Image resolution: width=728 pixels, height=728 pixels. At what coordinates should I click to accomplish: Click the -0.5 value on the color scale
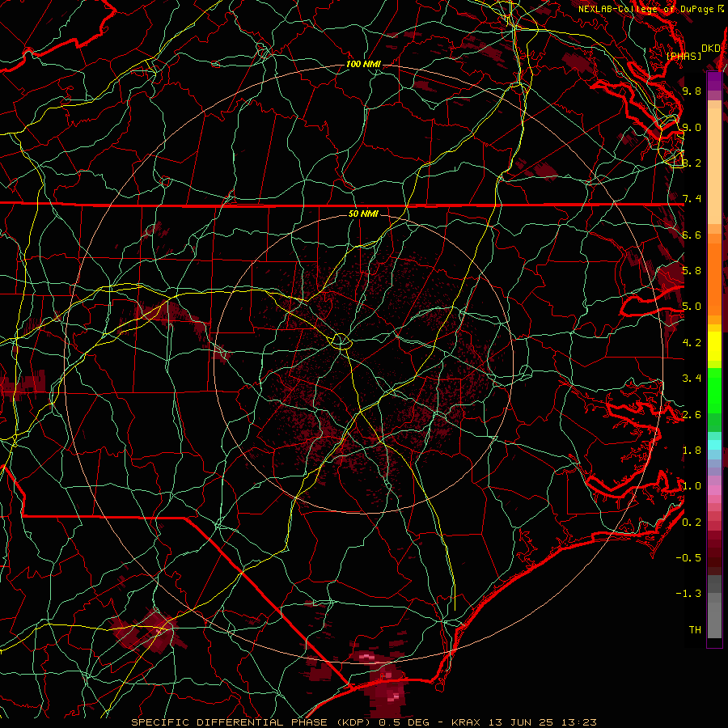(x=688, y=558)
